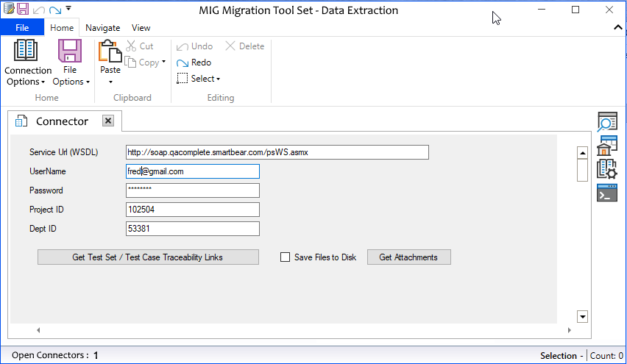Click the search magnifier panel icon on right sidebar
627x364 pixels.
coord(607,122)
